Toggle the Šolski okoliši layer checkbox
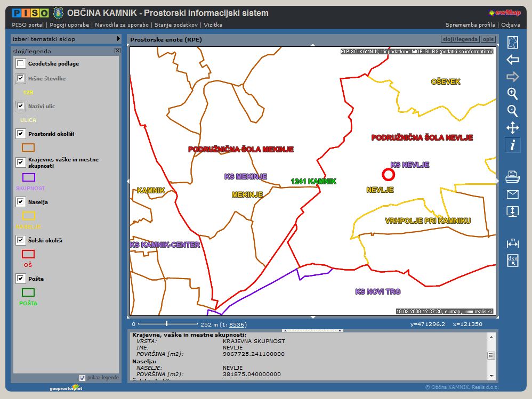 (x=20, y=240)
